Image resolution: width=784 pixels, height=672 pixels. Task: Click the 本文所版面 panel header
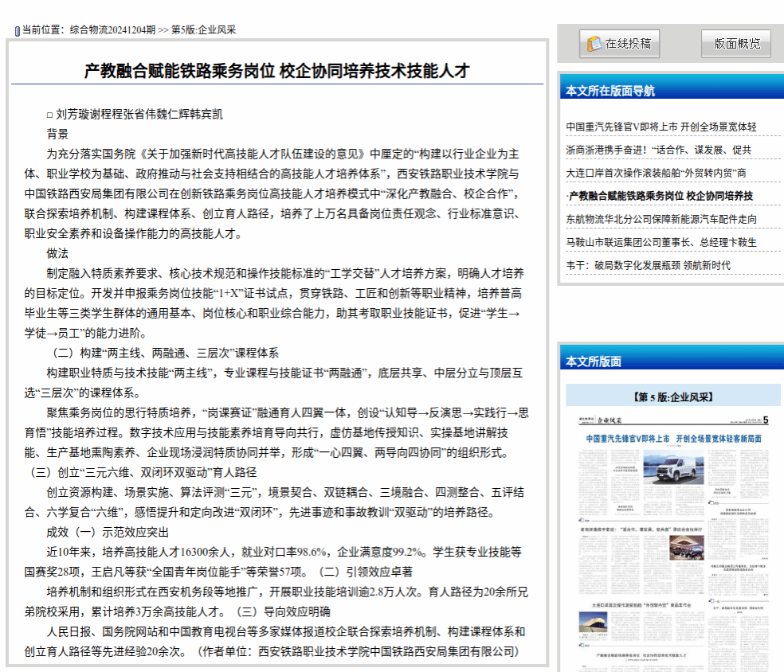coord(594,361)
